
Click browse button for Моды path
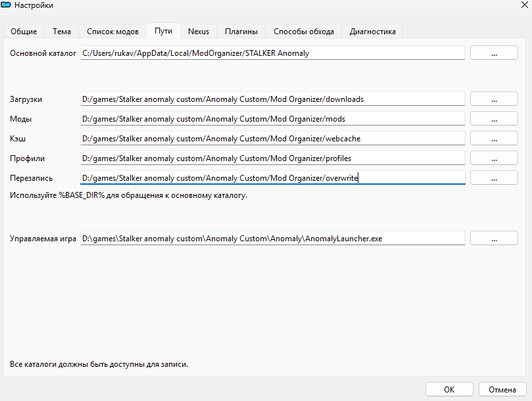point(494,119)
